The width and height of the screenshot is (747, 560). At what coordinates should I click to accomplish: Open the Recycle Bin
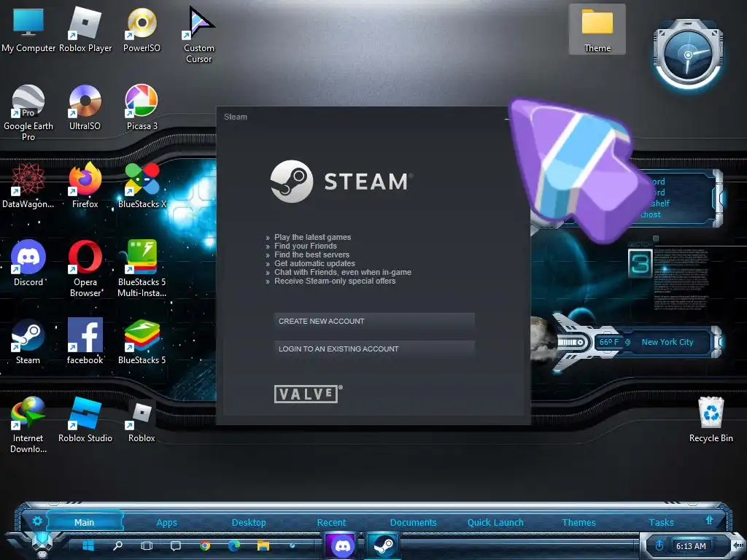711,420
